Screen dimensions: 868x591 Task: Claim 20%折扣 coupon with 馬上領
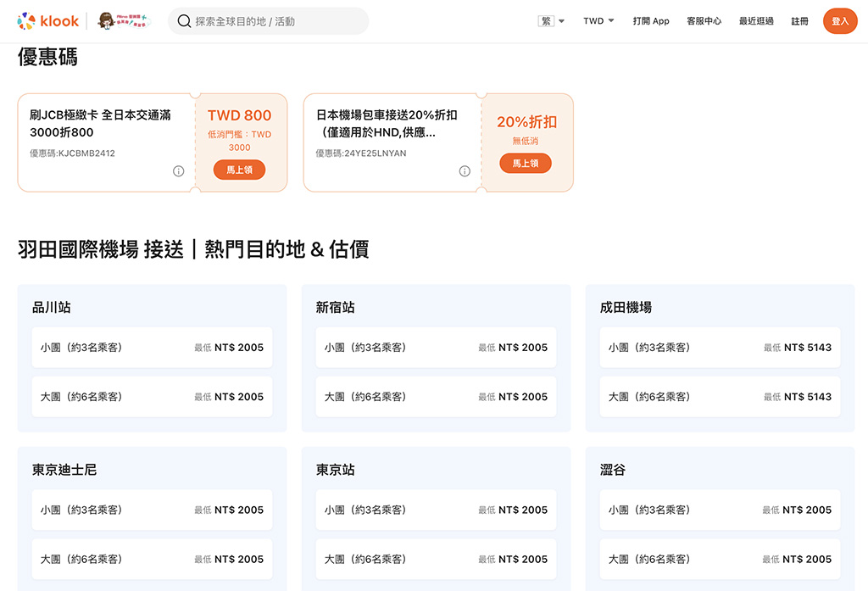526,163
